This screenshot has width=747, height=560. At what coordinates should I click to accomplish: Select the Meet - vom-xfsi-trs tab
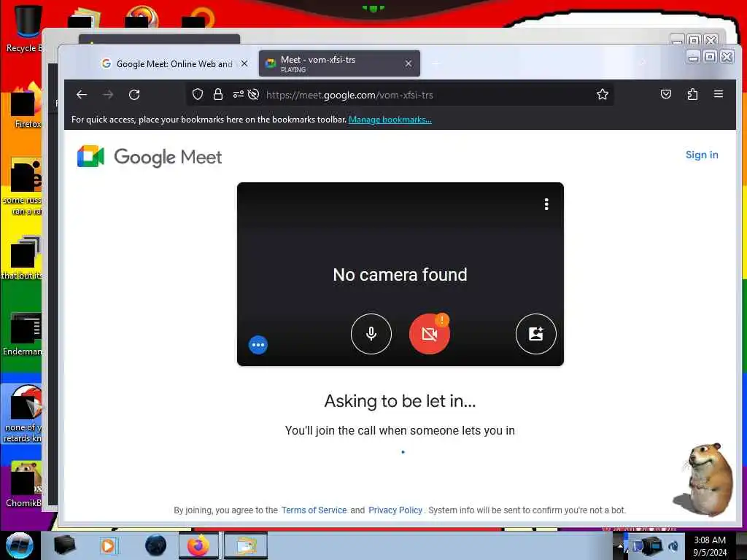[339, 63]
